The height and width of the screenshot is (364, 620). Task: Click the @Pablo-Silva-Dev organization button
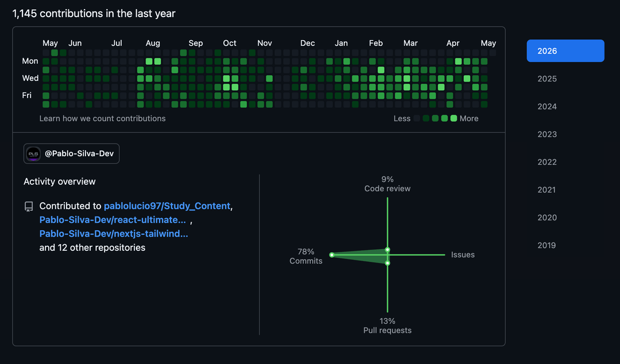click(71, 153)
